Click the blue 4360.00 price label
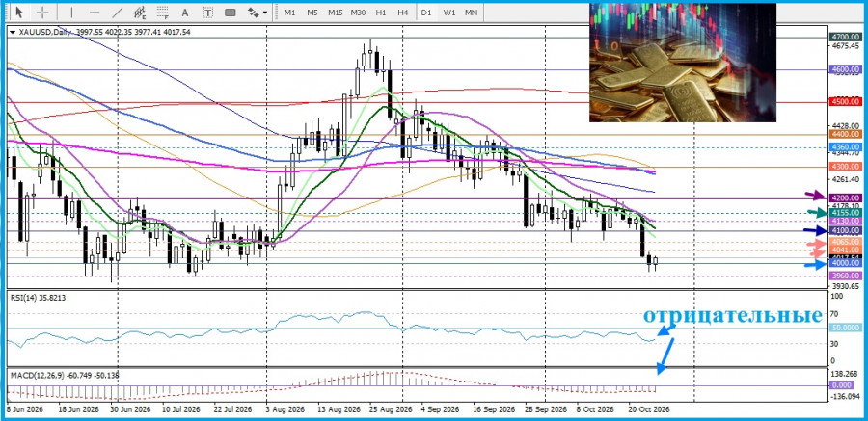The height and width of the screenshot is (421, 868). (845, 147)
